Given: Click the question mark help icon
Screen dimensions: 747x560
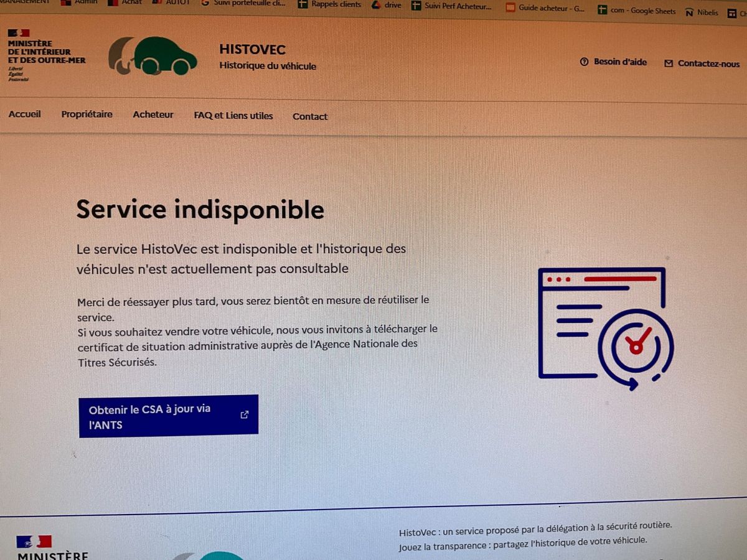Looking at the screenshot, I should coord(584,62).
